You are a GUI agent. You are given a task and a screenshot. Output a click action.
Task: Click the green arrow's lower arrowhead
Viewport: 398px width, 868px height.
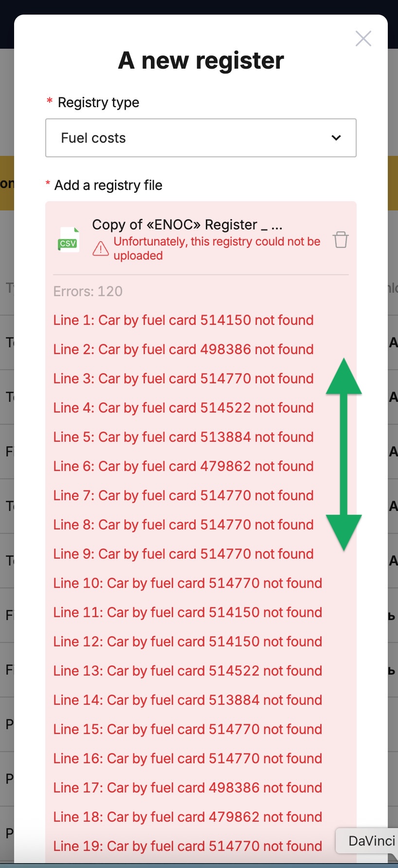point(344,532)
